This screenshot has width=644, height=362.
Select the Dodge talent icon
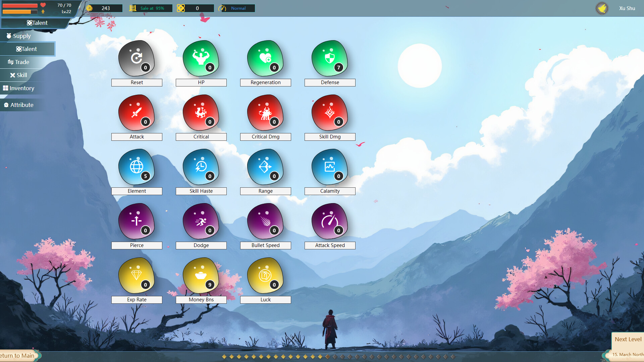tap(201, 221)
